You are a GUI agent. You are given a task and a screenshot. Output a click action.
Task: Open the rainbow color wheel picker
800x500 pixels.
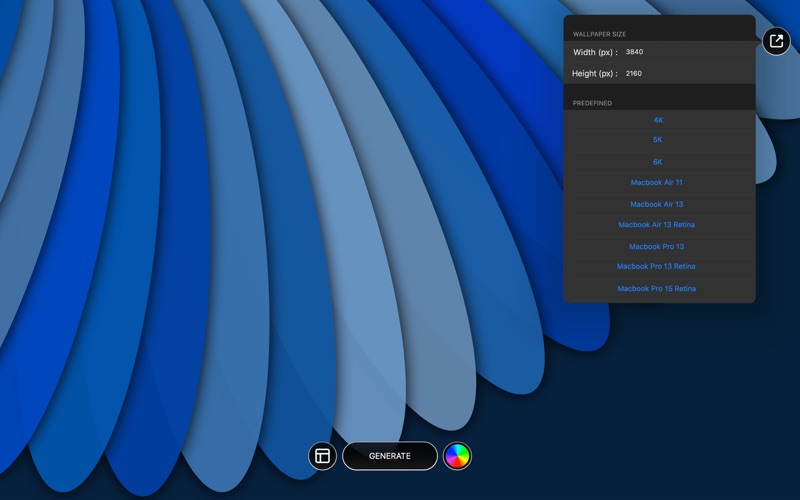(x=457, y=456)
